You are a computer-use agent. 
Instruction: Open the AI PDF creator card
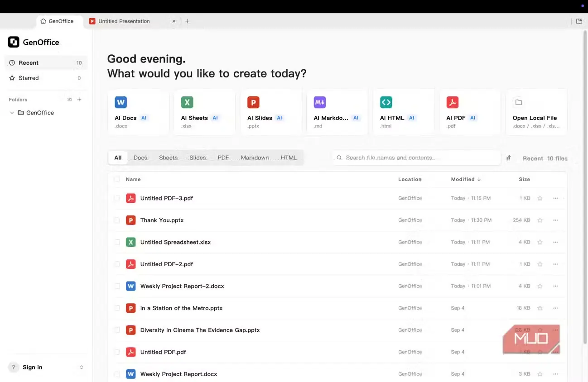click(x=470, y=112)
